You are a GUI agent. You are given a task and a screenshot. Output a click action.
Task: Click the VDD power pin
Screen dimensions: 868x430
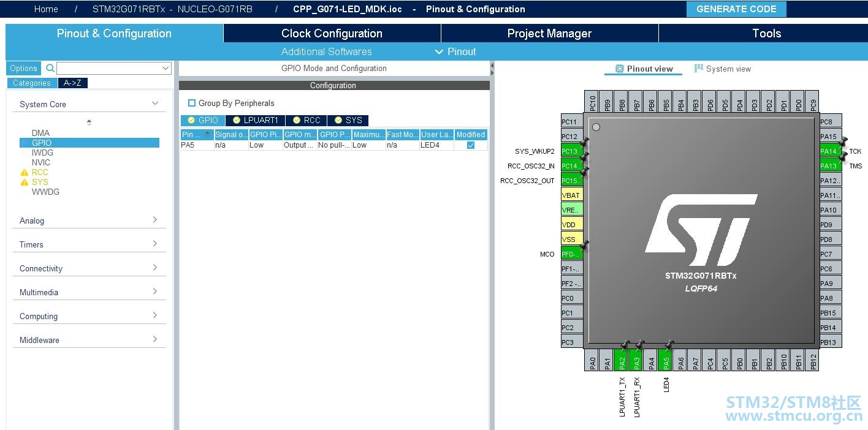tap(572, 224)
